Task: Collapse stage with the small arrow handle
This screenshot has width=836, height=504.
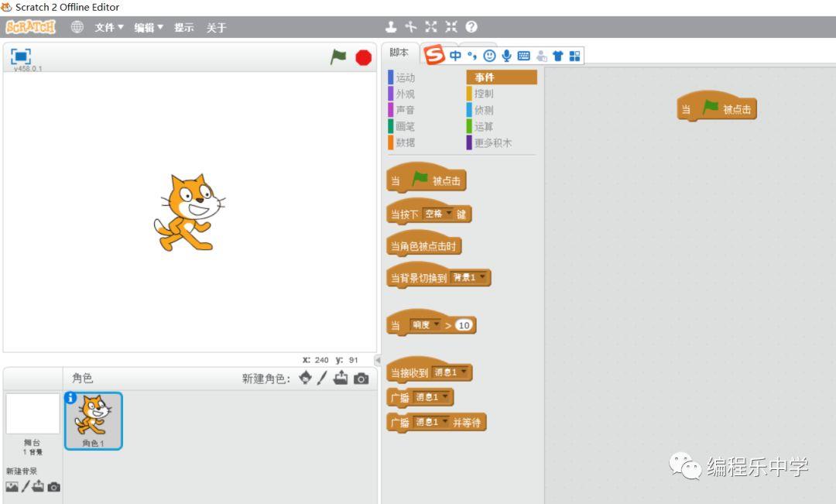Action: pyautogui.click(x=378, y=360)
